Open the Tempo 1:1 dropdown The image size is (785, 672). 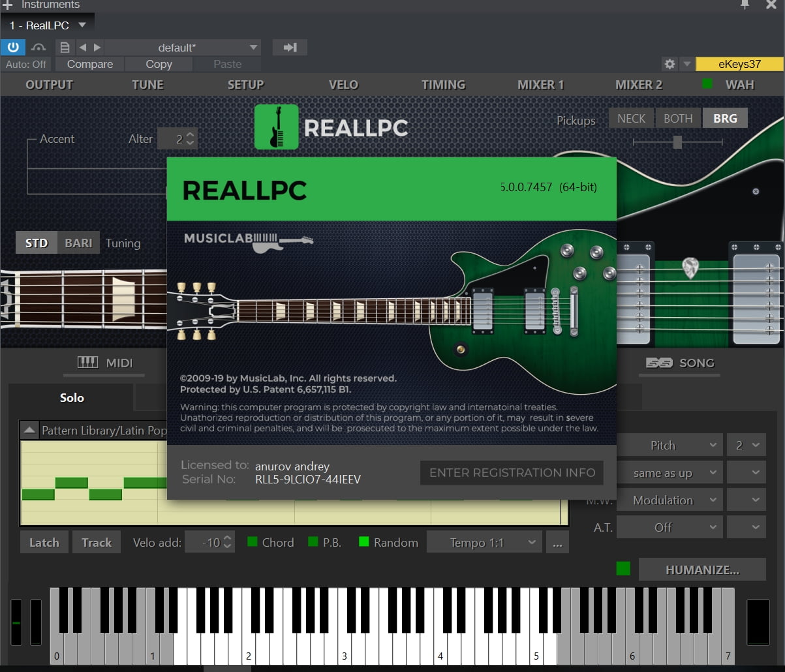pos(484,542)
